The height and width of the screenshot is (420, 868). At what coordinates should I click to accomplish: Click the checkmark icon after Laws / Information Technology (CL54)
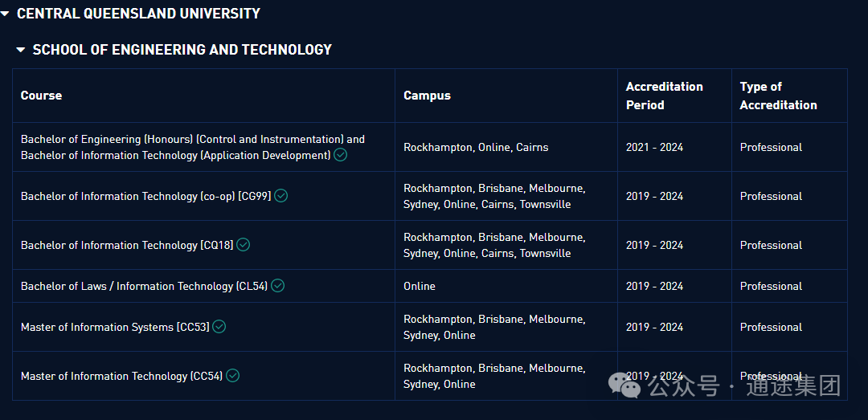point(277,286)
